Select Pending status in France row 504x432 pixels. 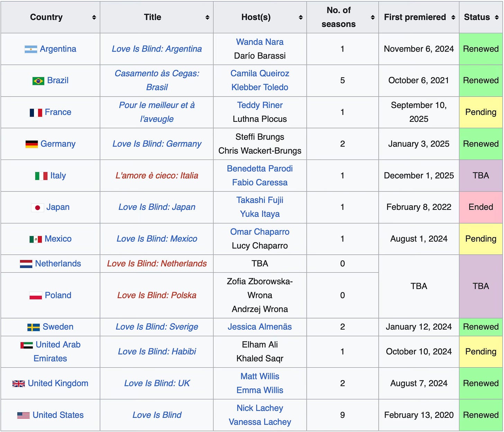(x=481, y=112)
